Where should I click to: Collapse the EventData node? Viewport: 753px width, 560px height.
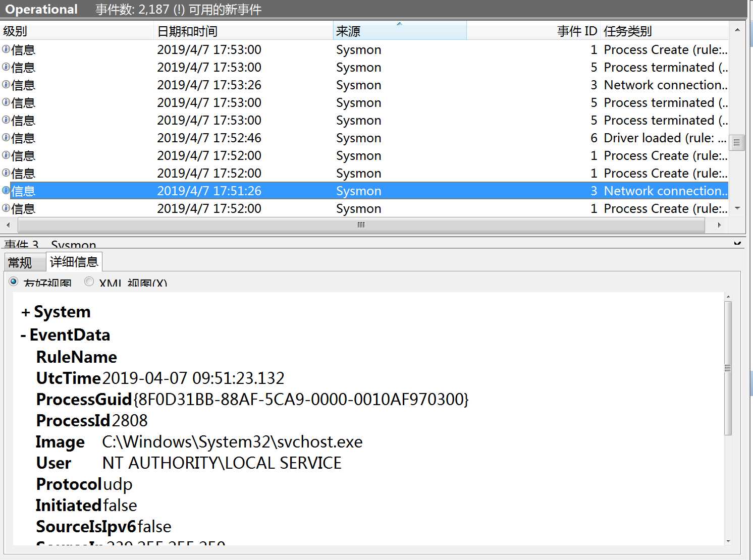(23, 335)
